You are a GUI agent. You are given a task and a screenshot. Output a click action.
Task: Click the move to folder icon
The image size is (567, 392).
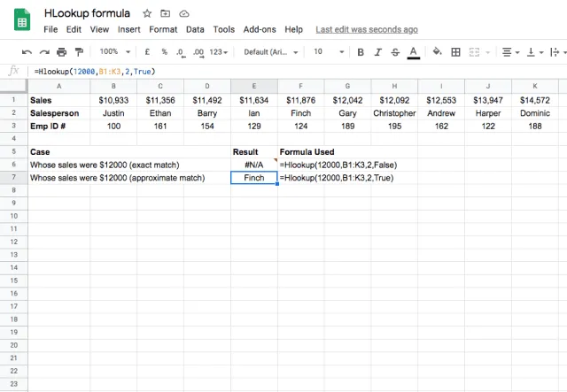click(166, 14)
